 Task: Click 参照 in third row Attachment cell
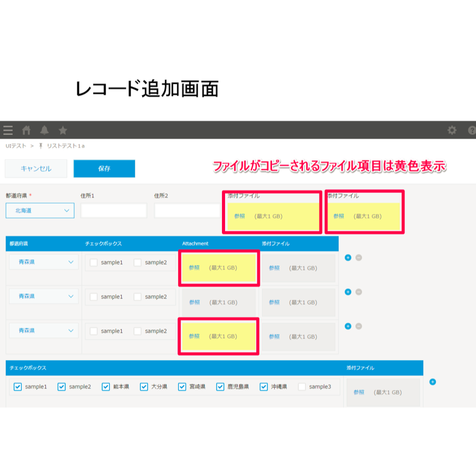(x=195, y=336)
